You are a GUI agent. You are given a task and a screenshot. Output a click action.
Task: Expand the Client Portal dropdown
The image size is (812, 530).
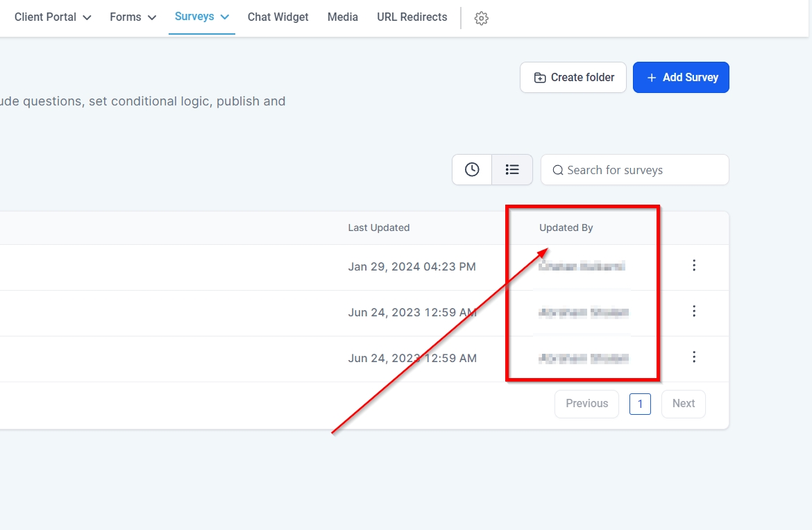click(53, 17)
